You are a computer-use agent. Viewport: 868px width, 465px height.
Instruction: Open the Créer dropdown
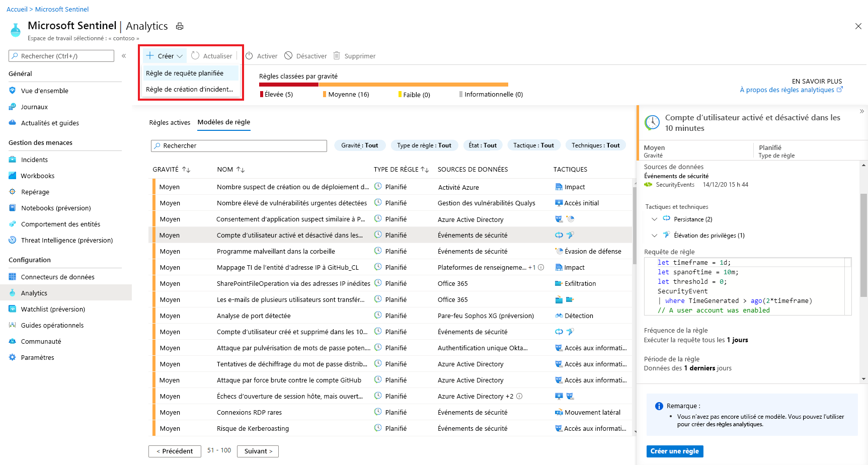click(165, 56)
